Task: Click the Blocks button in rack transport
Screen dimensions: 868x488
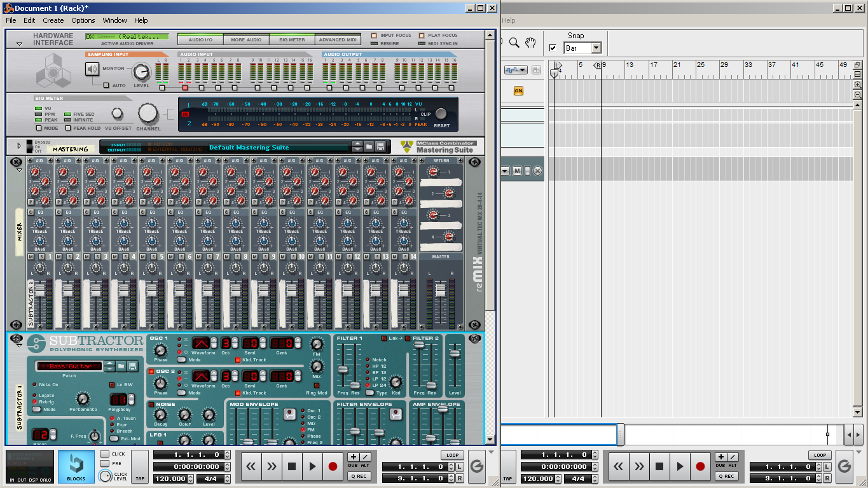Action: [76, 466]
